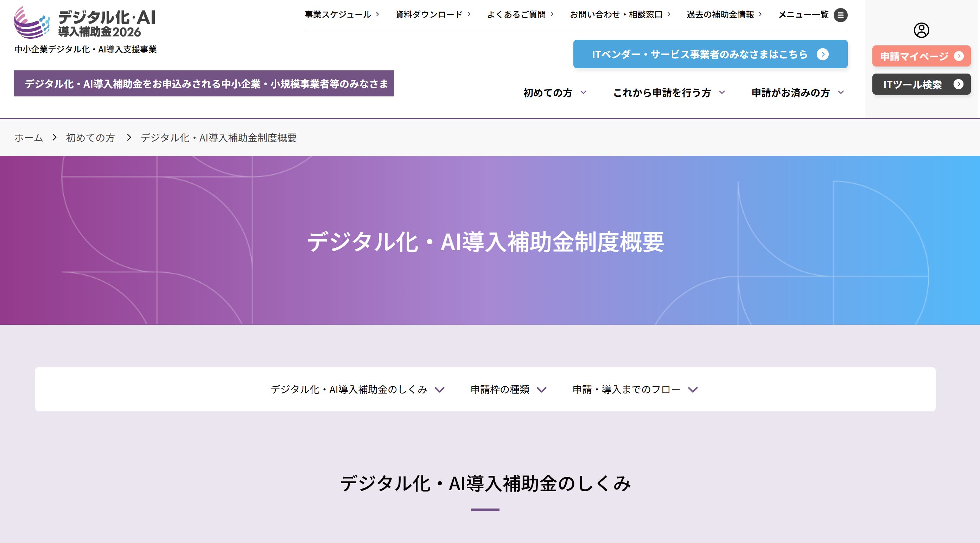
Task: Click chevron after 初めての方 in breadcrumb
Action: tap(129, 137)
